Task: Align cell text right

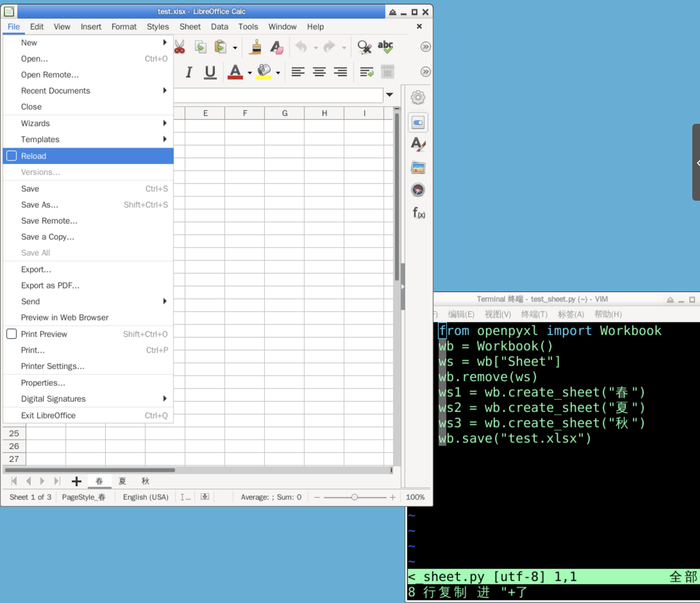Action: (341, 72)
